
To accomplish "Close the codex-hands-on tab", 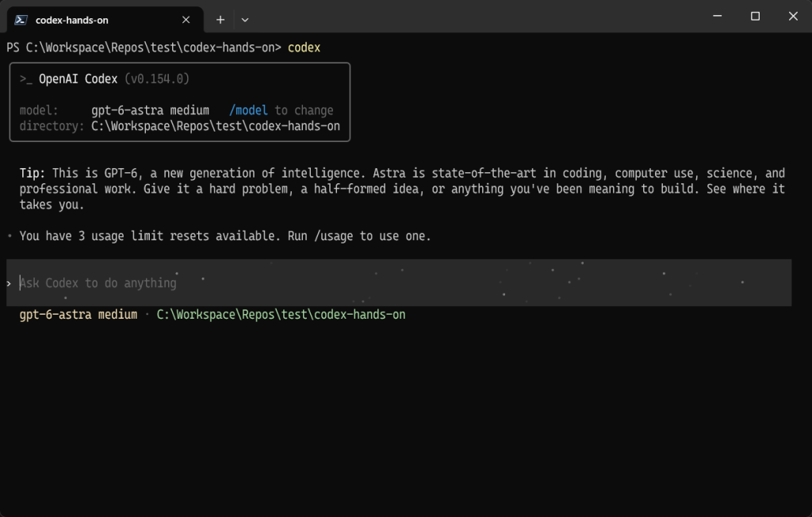I will (x=186, y=20).
